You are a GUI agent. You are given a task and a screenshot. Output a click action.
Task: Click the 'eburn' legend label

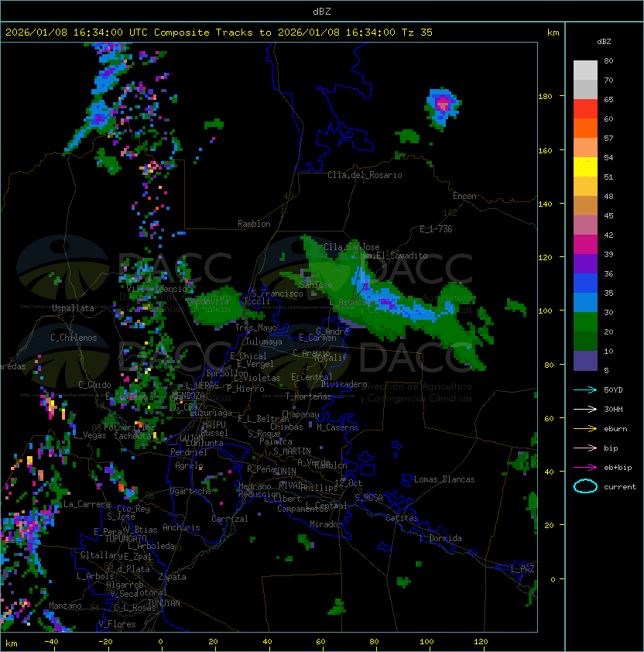[615, 429]
